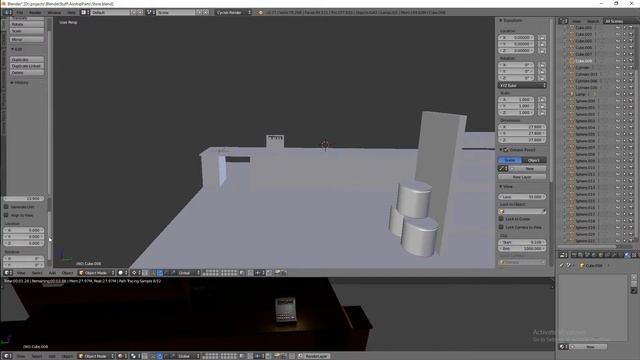
Task: Open the Global orientation dropdown in the upper 3D view
Action: click(189, 273)
